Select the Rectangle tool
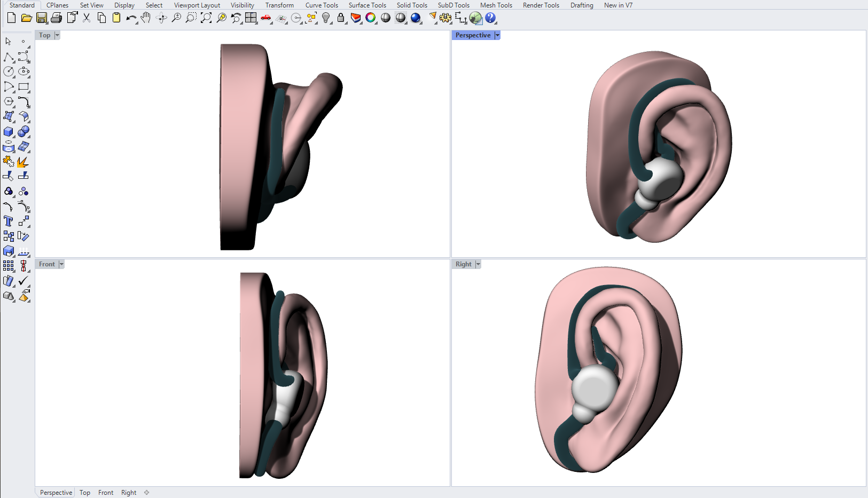 click(x=24, y=86)
